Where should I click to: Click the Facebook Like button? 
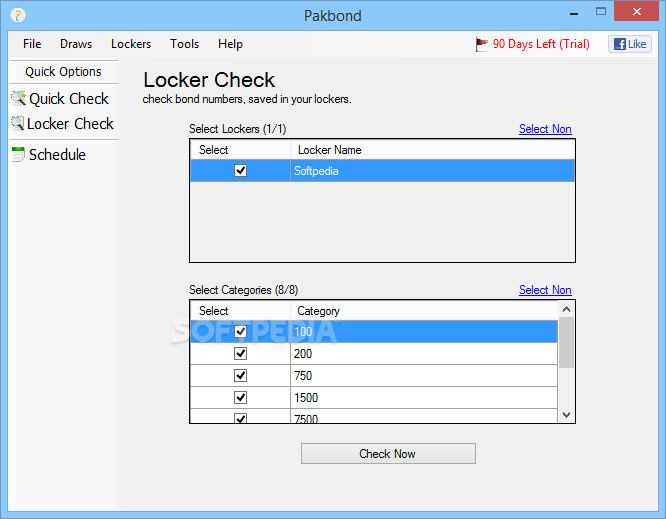point(630,44)
